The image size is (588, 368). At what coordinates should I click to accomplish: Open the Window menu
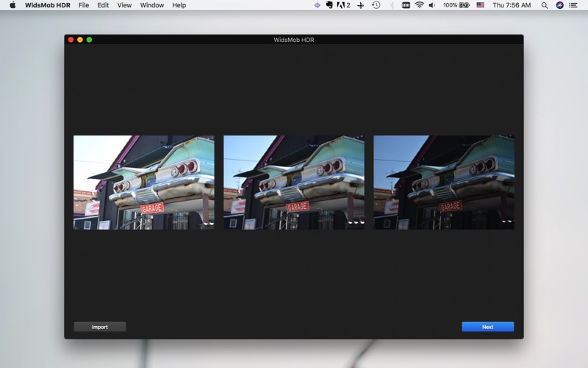pyautogui.click(x=151, y=5)
